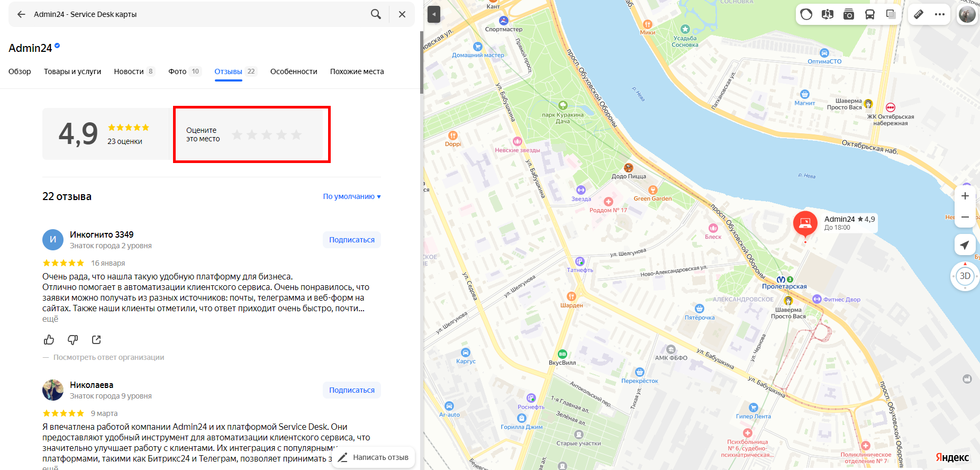Click the Гипер Лента marker
The image size is (980, 470).
[754, 408]
